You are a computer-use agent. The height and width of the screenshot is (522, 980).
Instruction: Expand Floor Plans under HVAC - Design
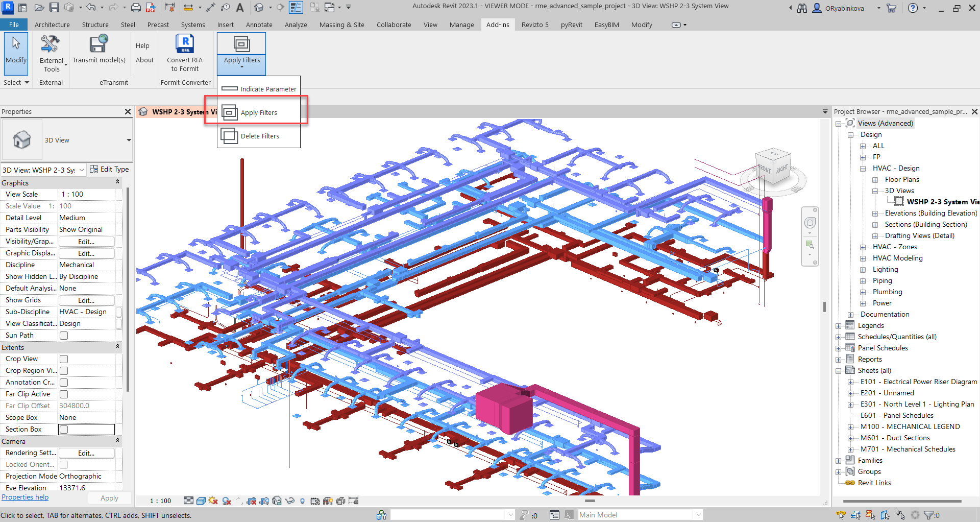[x=875, y=180]
